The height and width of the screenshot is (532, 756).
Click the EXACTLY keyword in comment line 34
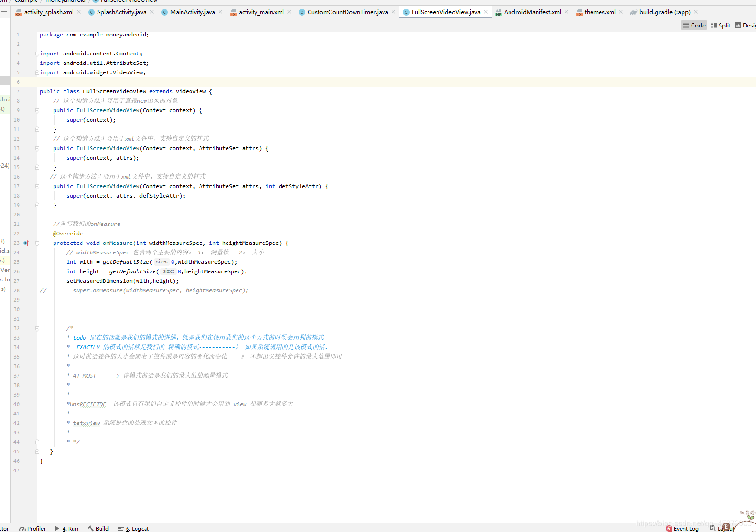[88, 347]
